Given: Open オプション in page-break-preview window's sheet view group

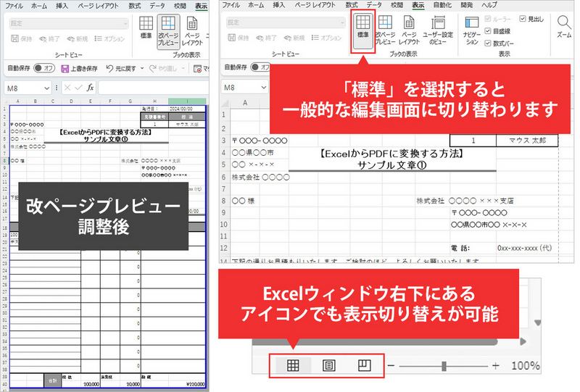Looking at the screenshot, I should click(109, 38).
